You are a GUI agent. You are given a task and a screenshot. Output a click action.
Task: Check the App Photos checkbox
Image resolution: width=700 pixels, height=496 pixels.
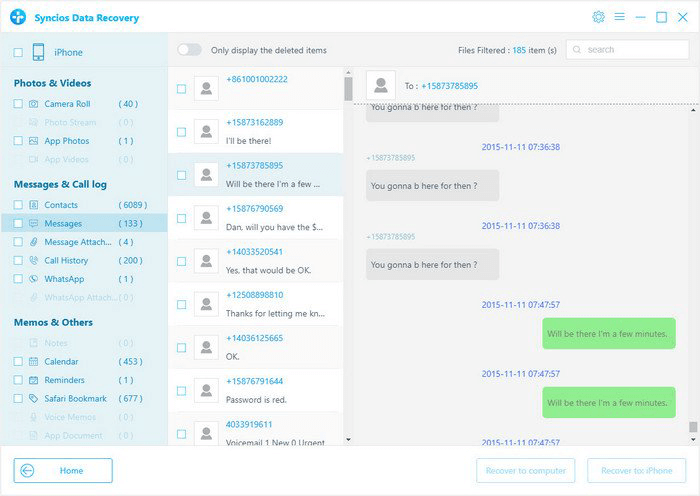[x=18, y=141]
